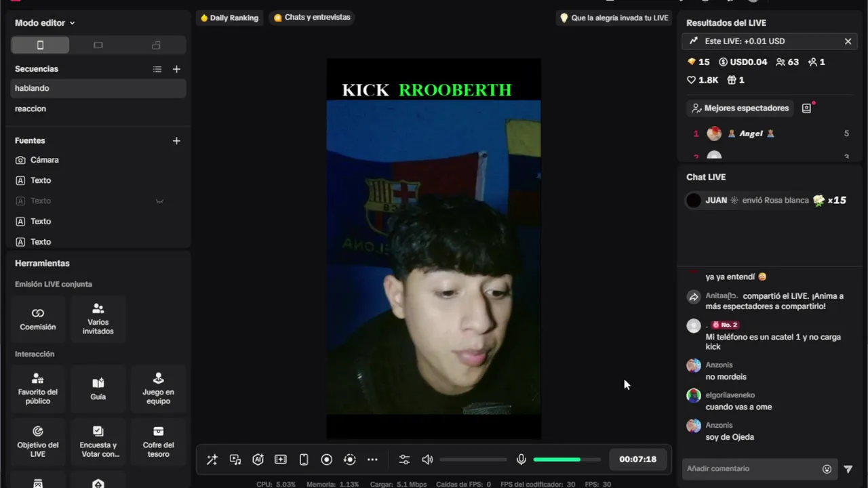This screenshot has height=488, width=868.
Task: Click the new followers count 1
Action: (816, 62)
